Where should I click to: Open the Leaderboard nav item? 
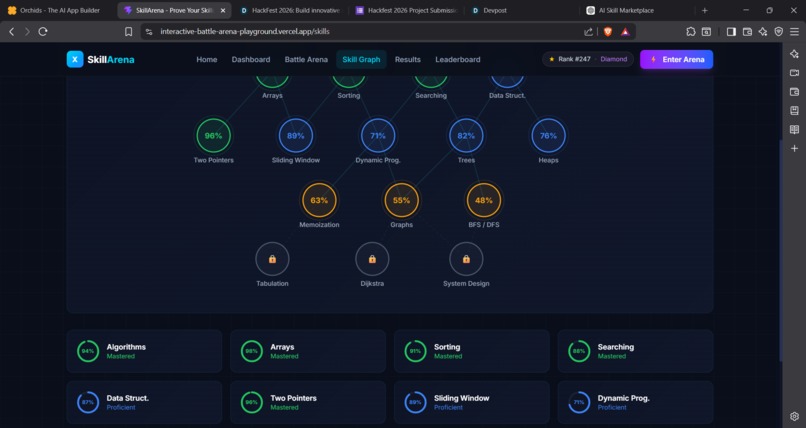[457, 59]
